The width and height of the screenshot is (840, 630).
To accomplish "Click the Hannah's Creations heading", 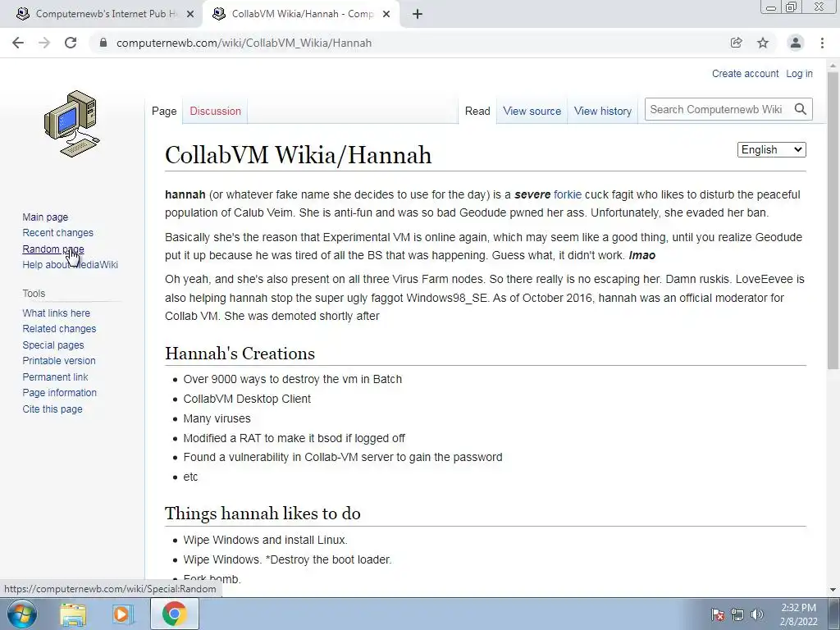I will (240, 354).
